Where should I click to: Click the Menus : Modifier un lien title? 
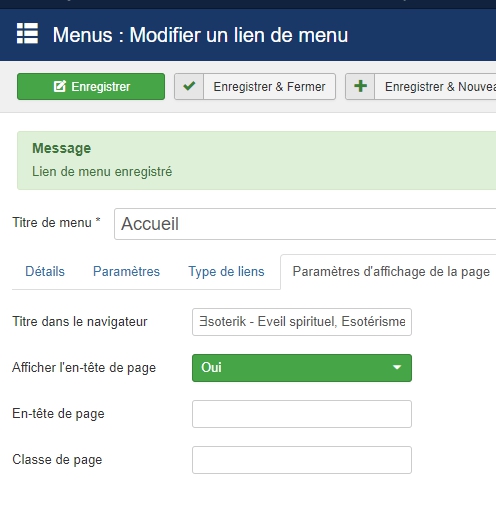pyautogui.click(x=200, y=35)
